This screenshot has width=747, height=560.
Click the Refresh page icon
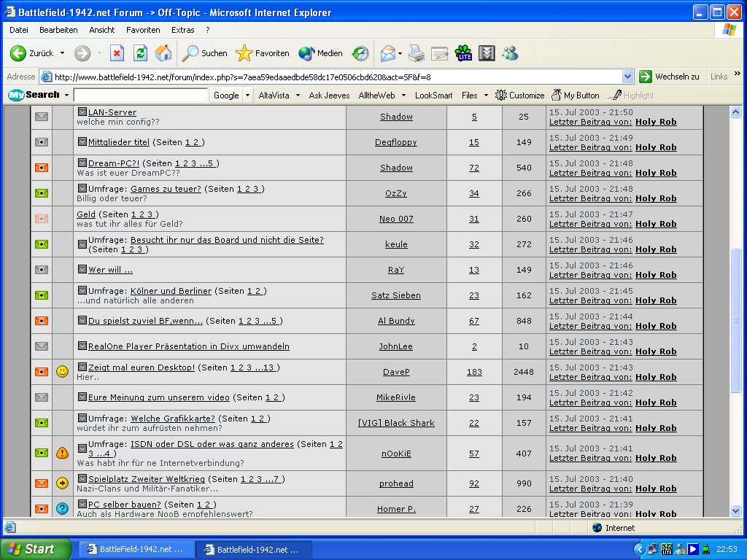(140, 53)
